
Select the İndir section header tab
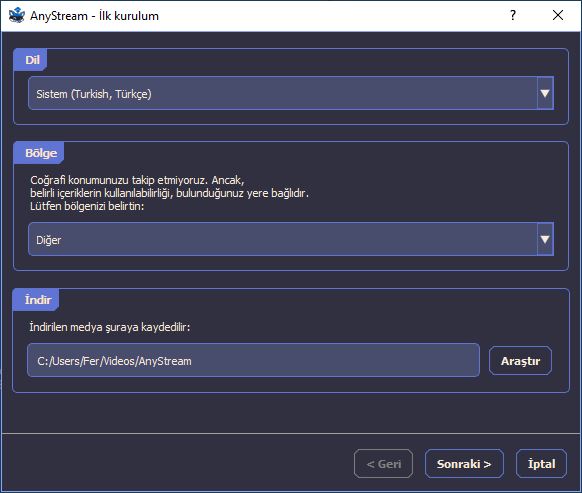(x=36, y=300)
